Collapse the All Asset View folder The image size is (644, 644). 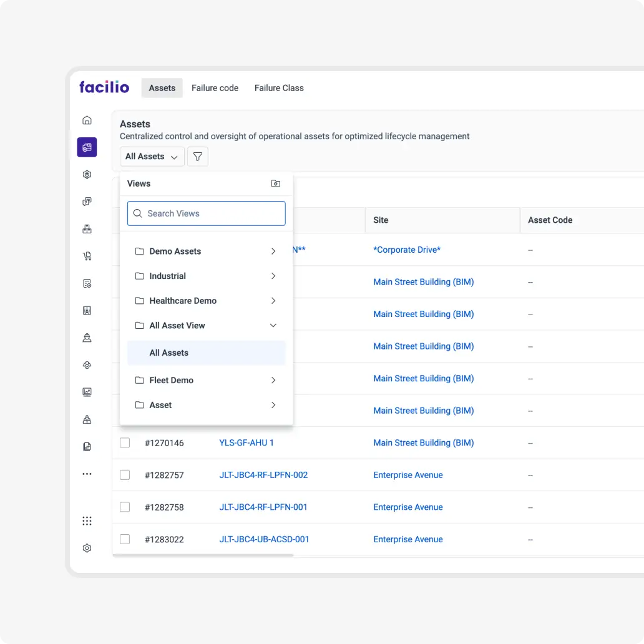[273, 325]
